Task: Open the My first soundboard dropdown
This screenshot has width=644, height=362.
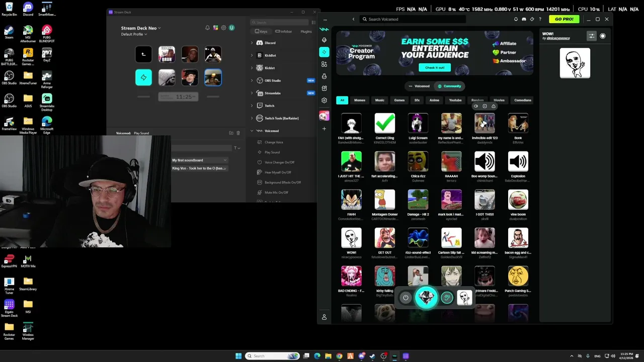Action: click(199, 160)
